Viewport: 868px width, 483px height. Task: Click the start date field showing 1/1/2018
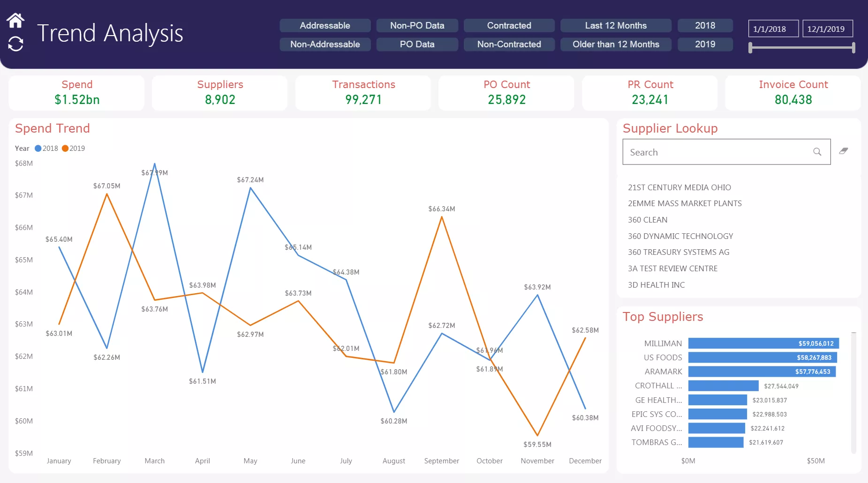(x=773, y=29)
